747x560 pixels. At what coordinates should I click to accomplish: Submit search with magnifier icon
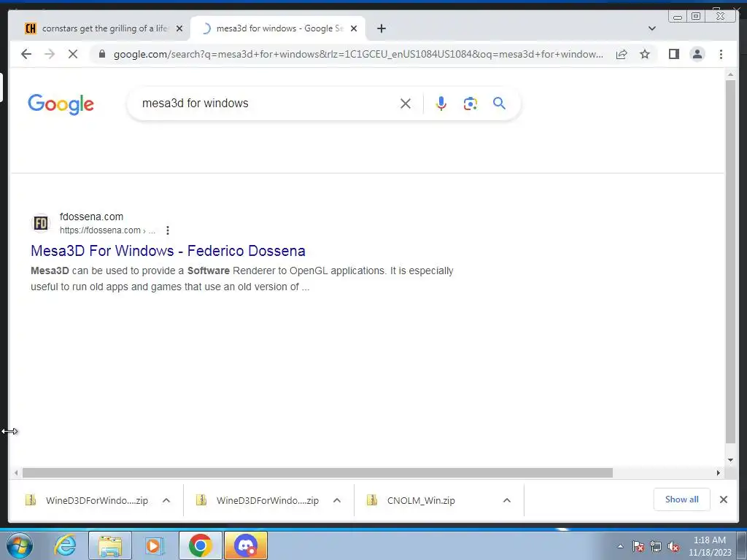(499, 104)
